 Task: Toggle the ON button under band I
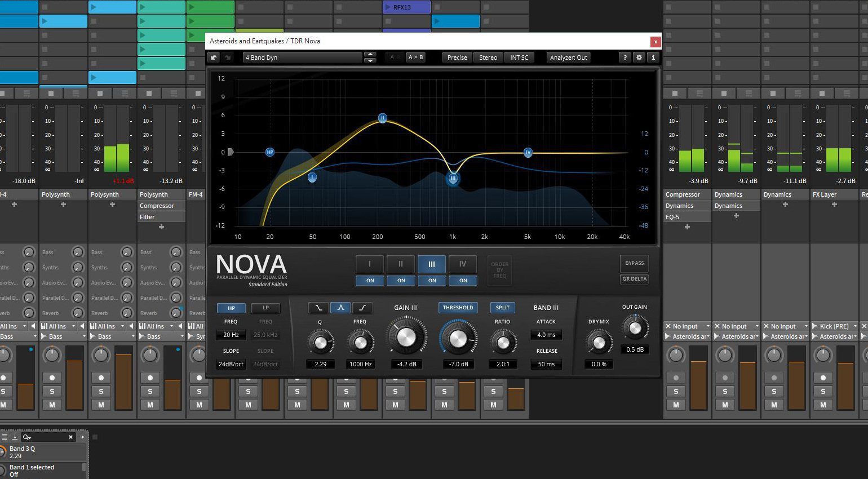click(370, 281)
